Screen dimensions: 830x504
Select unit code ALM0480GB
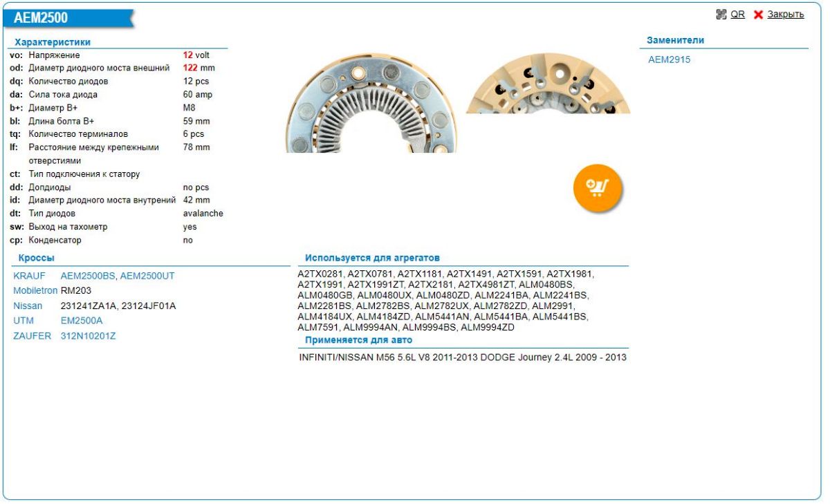325,295
